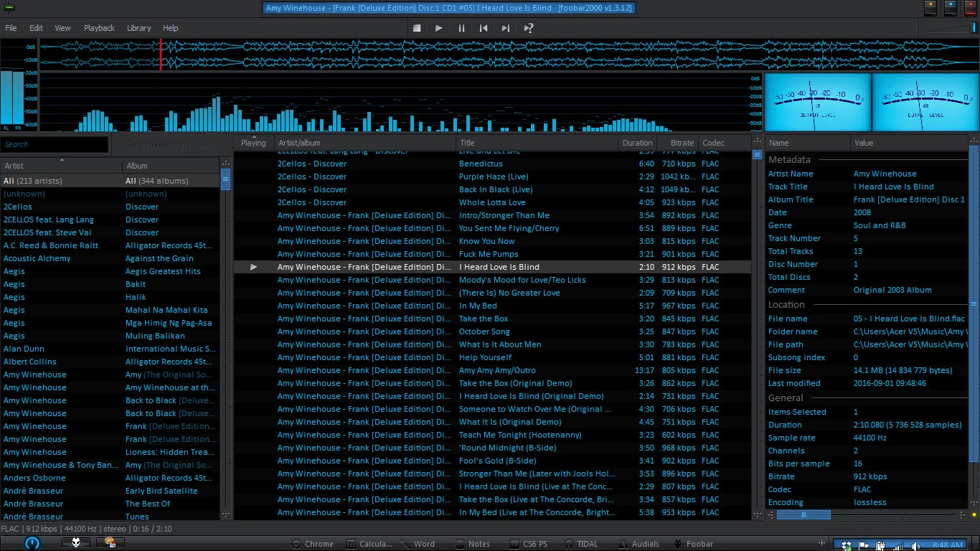Click the library Search field

55,144
